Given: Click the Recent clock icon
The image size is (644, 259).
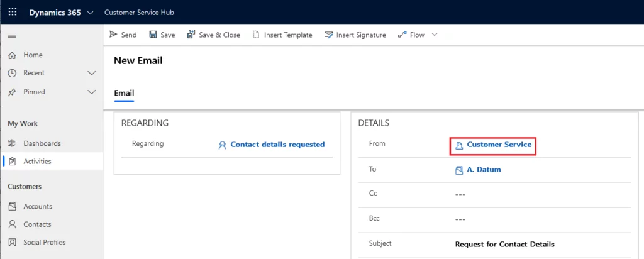Looking at the screenshot, I should (x=13, y=73).
